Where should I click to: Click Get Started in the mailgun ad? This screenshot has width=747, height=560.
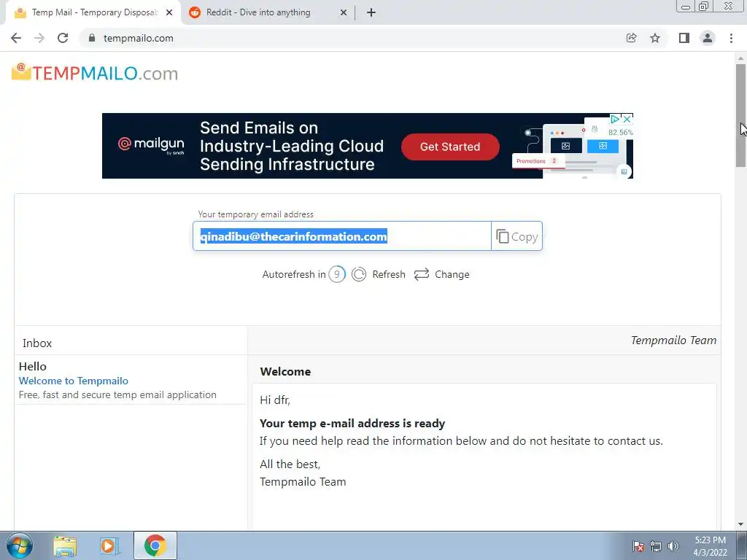click(x=450, y=147)
